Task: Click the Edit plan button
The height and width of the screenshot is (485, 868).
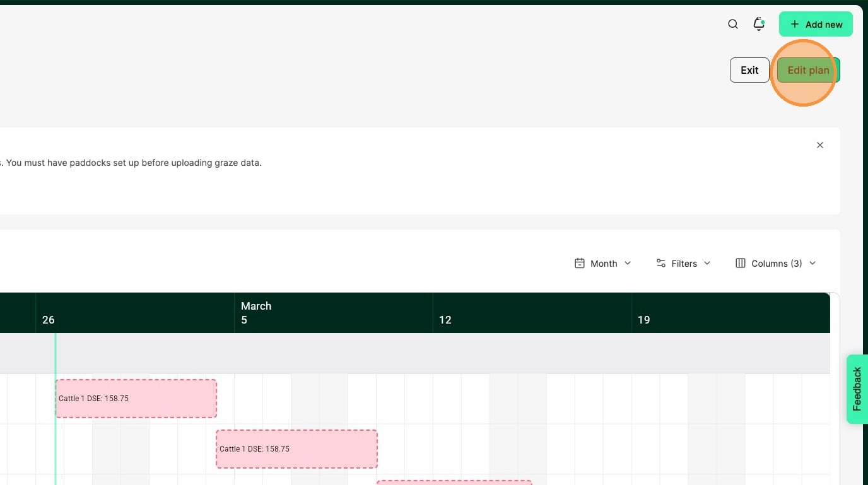Action: coord(808,70)
